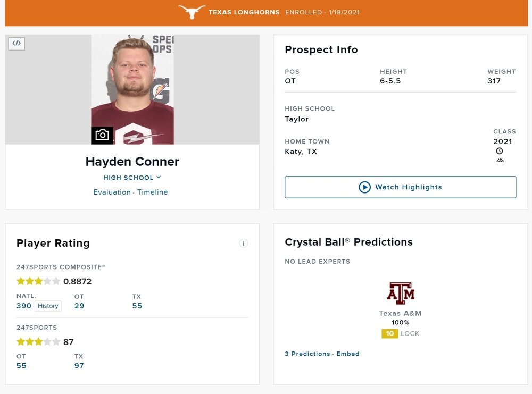Viewport: 532px width, 394px height.
Task: Click the embed code icon on player photo
Action: click(16, 43)
